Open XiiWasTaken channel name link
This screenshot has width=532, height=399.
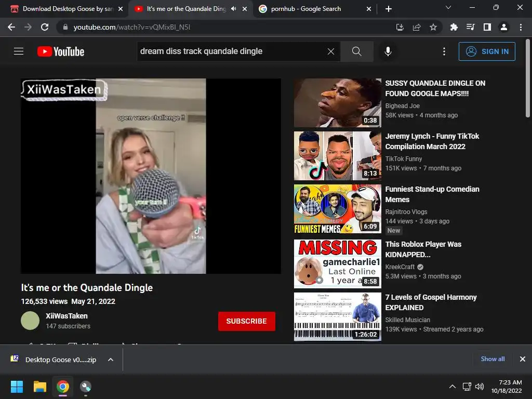click(66, 316)
